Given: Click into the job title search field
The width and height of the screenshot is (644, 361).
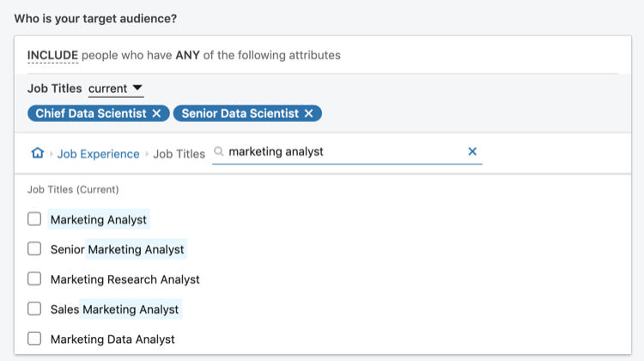Looking at the screenshot, I should click(x=347, y=152).
